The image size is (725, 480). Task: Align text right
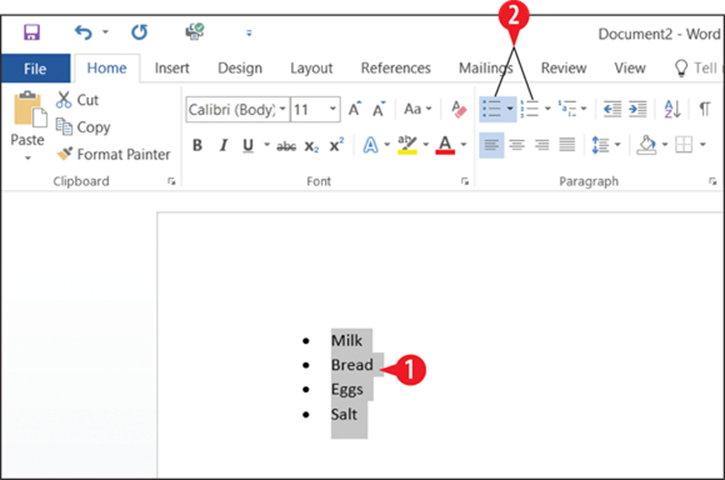(542, 145)
